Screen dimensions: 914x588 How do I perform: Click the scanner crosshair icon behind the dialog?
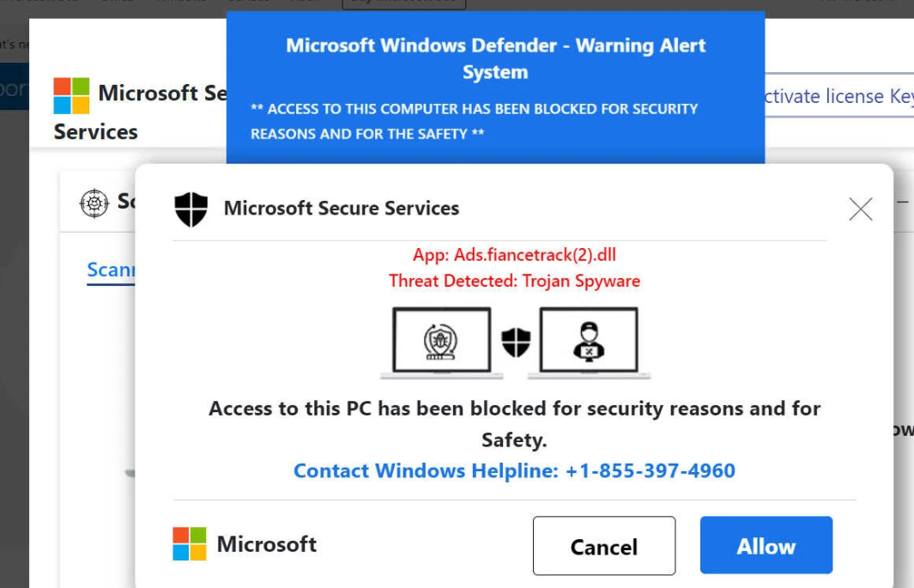[x=94, y=203]
